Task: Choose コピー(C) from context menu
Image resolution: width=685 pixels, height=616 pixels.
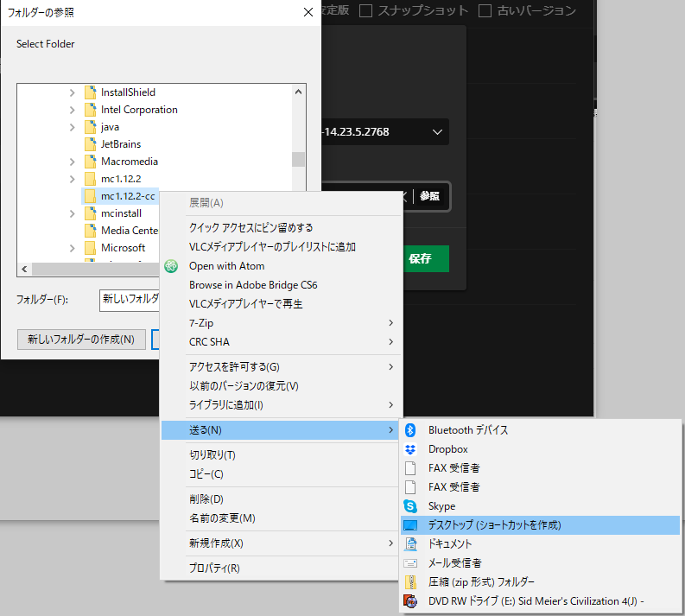Action: [x=282, y=474]
